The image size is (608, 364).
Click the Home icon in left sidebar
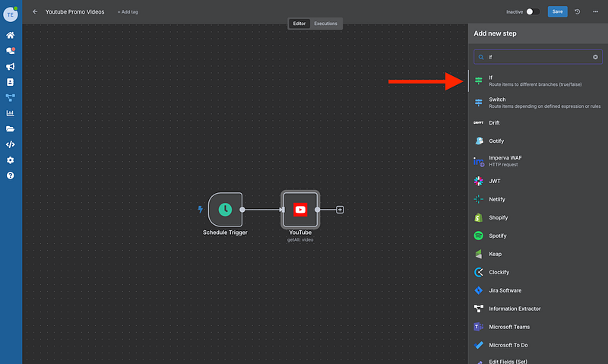11,35
